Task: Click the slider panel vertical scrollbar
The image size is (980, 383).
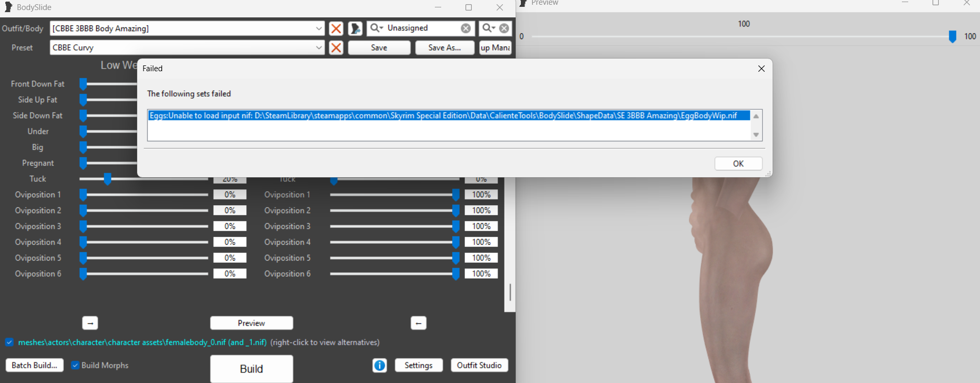Action: pos(510,292)
